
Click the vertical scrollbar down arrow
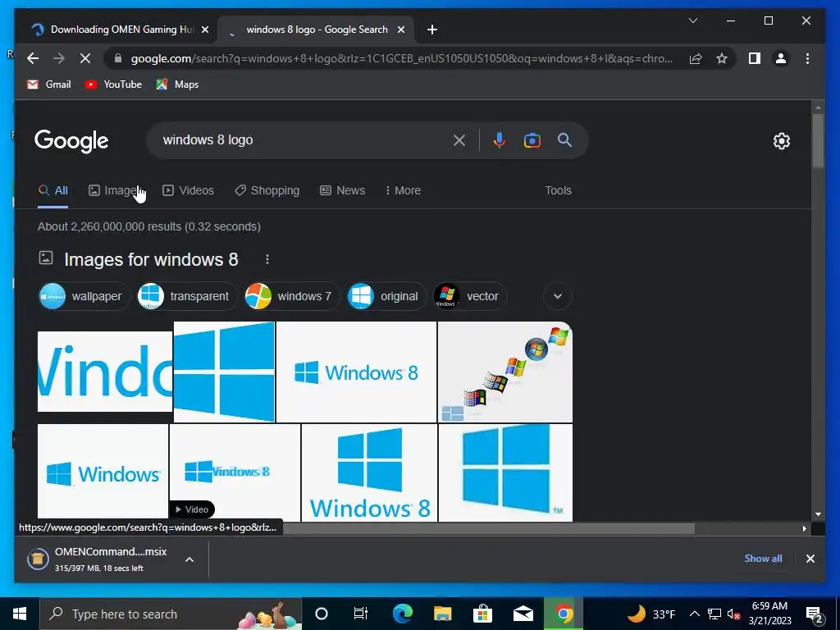pyautogui.click(x=818, y=514)
